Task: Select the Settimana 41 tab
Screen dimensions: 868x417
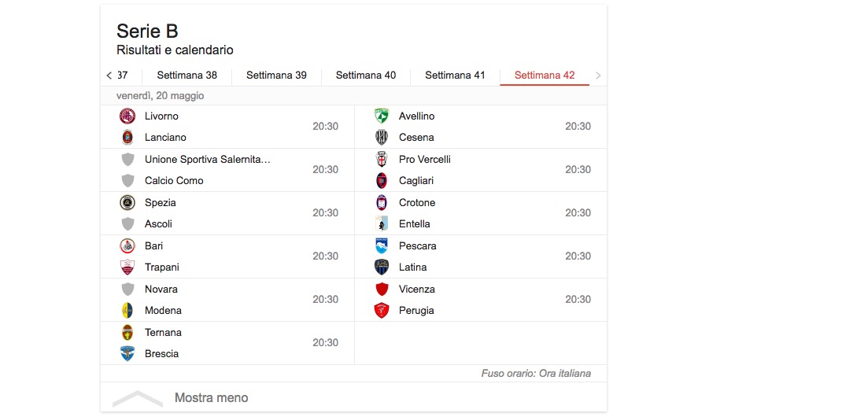Action: pos(455,76)
